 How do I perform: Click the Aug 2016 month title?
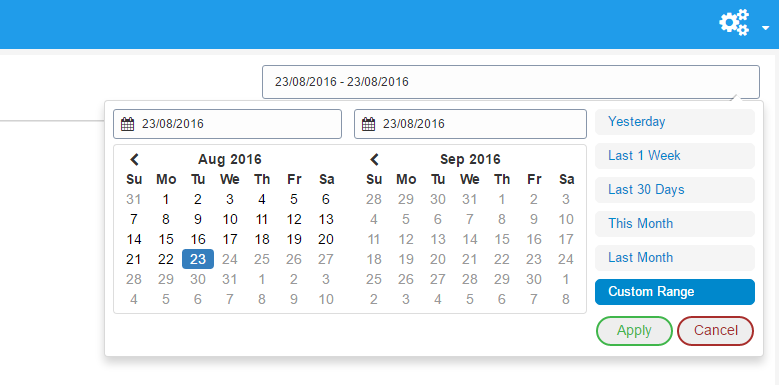coord(230,159)
